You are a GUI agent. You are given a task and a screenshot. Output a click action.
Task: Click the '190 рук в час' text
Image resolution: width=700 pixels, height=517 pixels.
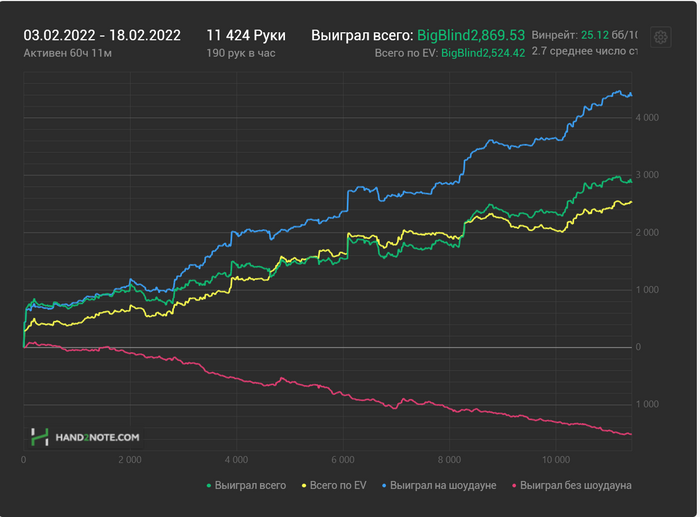[x=241, y=53]
